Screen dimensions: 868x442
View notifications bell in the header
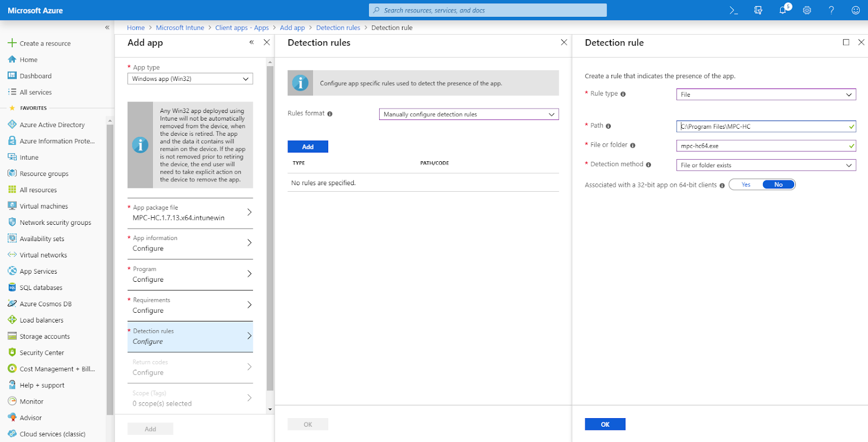click(783, 10)
